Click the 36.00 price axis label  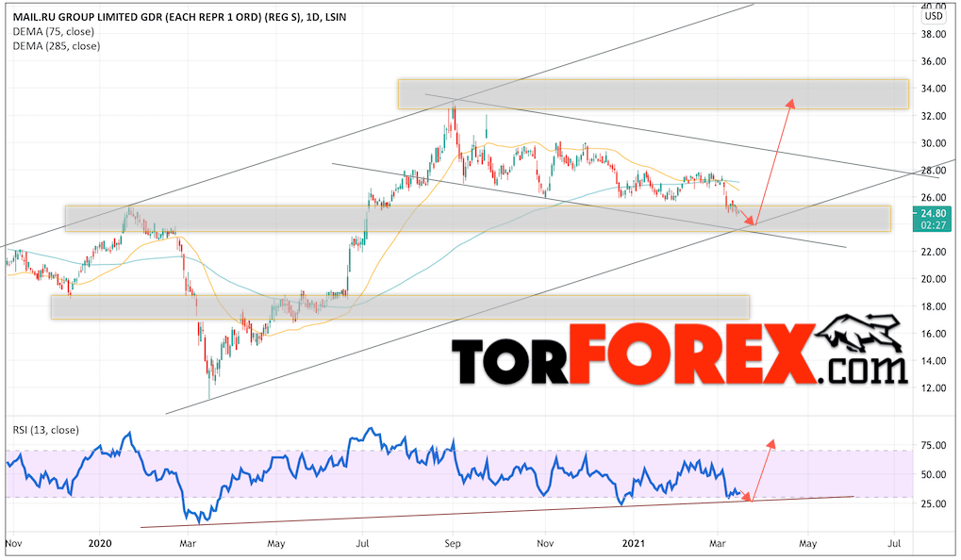tap(933, 61)
